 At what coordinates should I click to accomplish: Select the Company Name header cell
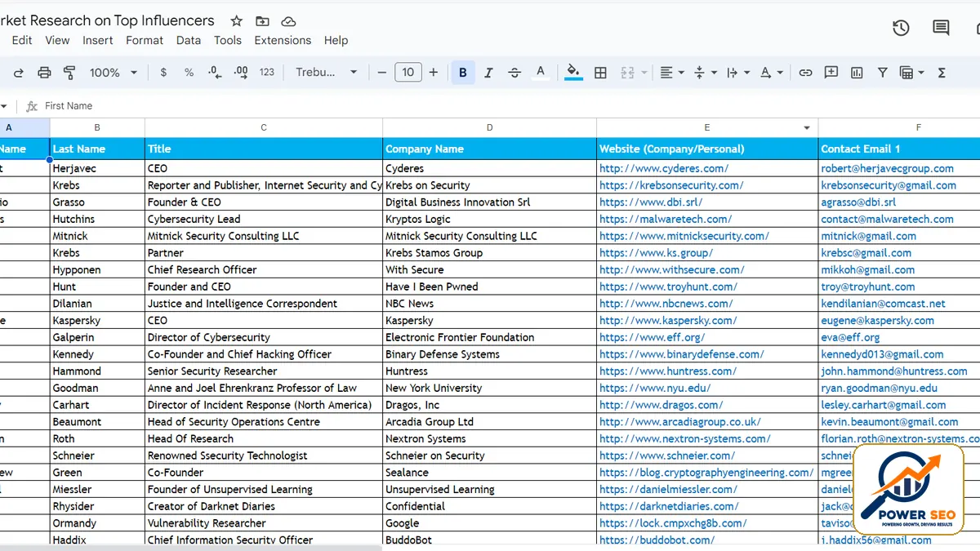[489, 149]
